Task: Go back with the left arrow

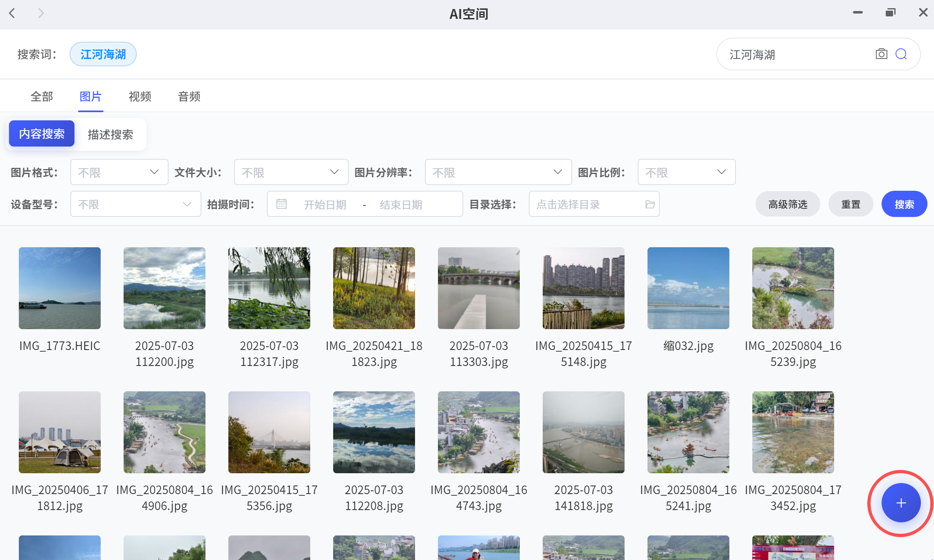Action: [12, 13]
